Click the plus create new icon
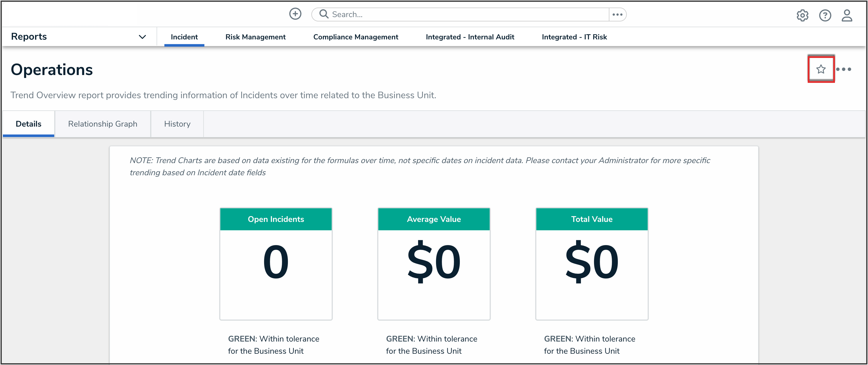The height and width of the screenshot is (365, 868). click(295, 14)
